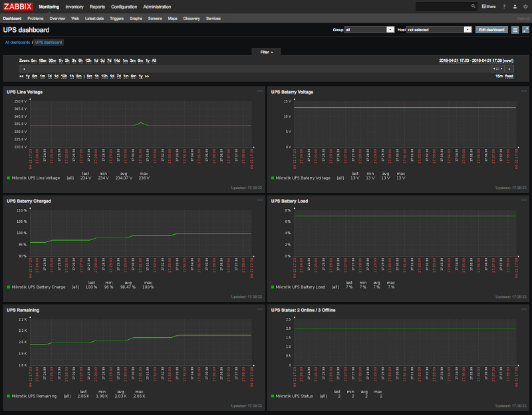Open UPS Line Voltage widget options menu
This screenshot has height=415, width=532.
click(x=259, y=91)
